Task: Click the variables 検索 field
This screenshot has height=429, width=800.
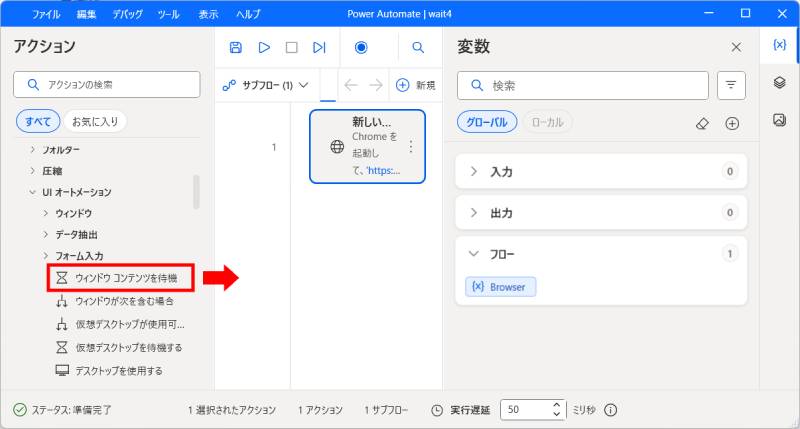Action: (x=583, y=85)
